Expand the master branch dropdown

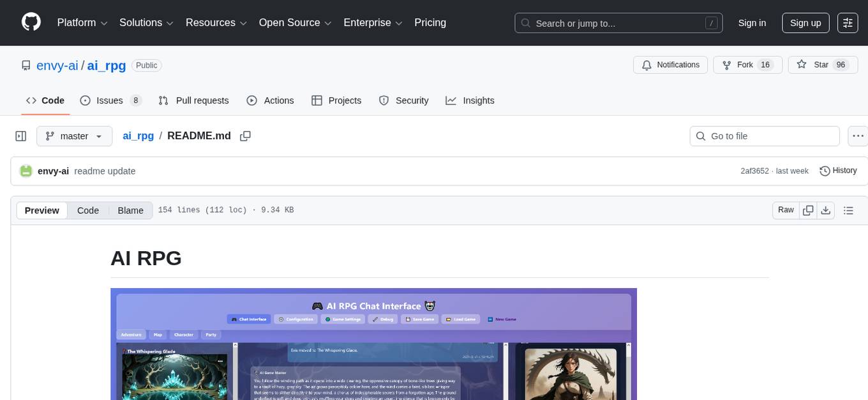(74, 136)
